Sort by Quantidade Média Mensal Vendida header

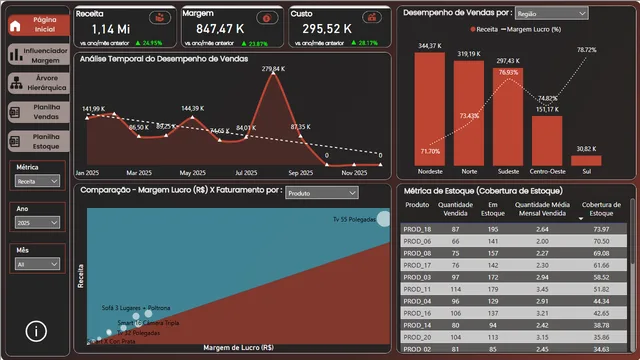(542, 209)
